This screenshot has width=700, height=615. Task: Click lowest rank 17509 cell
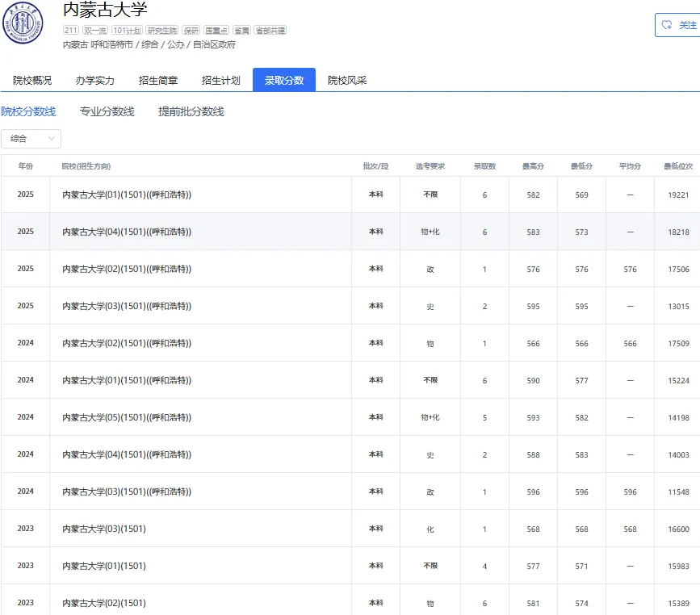click(678, 343)
